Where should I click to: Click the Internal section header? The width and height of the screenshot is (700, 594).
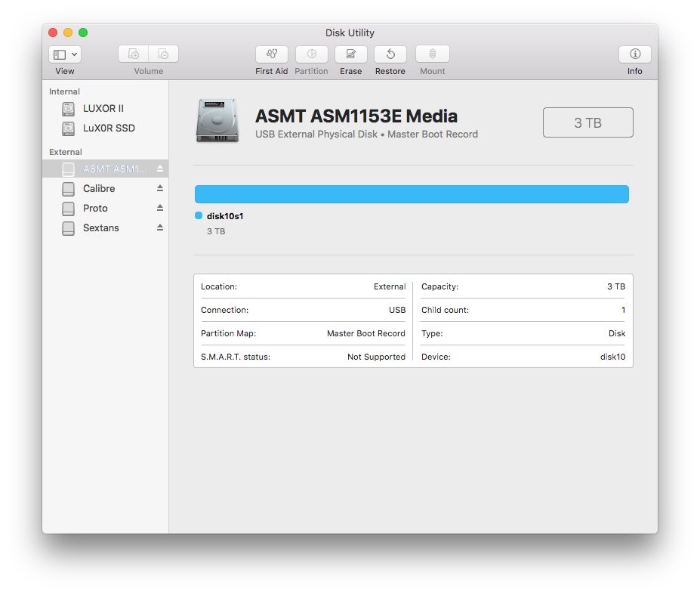(x=64, y=91)
